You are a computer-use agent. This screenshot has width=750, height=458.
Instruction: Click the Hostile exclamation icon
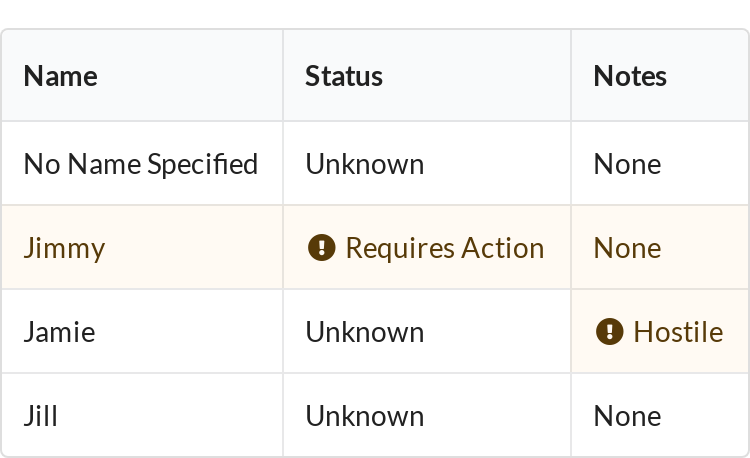(609, 331)
